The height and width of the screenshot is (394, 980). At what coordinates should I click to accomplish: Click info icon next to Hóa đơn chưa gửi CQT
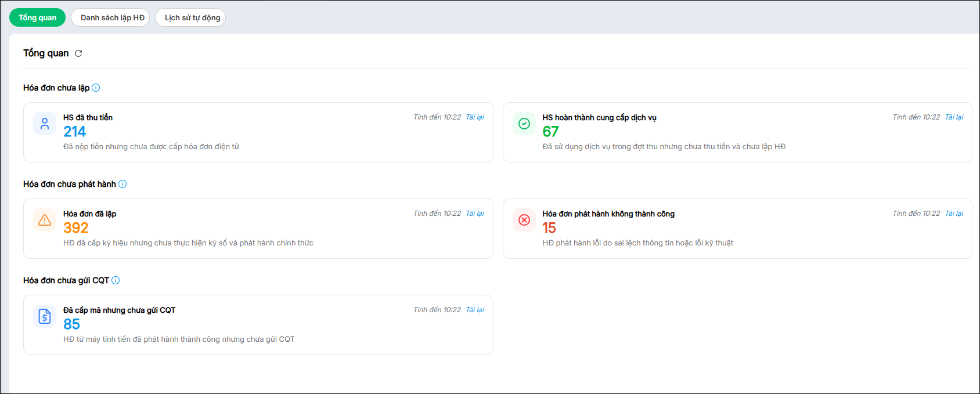[116, 280]
